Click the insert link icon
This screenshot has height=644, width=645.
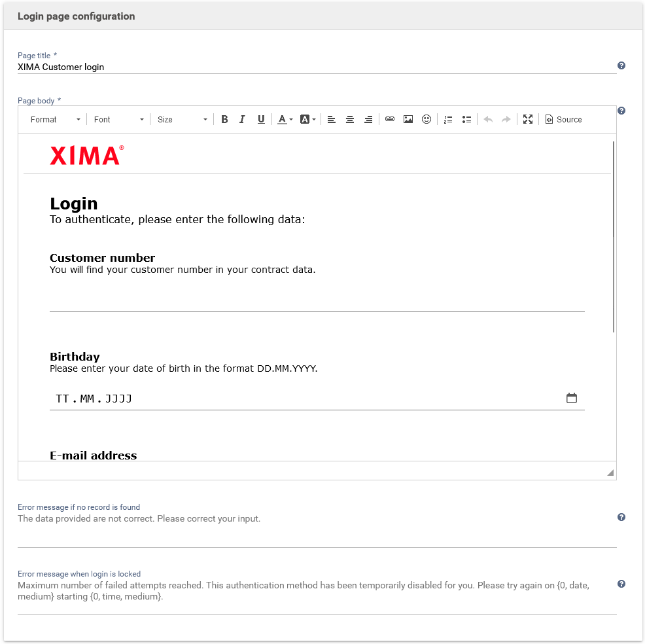[x=390, y=120]
